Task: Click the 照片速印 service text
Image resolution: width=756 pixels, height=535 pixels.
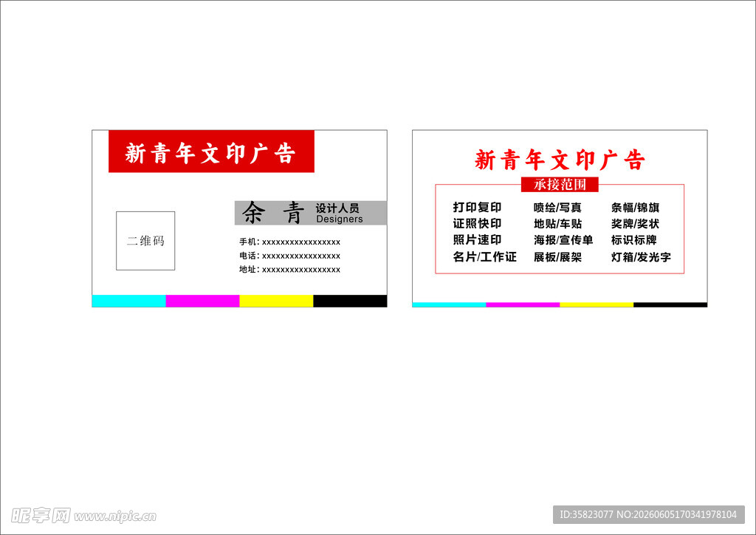Action: tap(478, 239)
